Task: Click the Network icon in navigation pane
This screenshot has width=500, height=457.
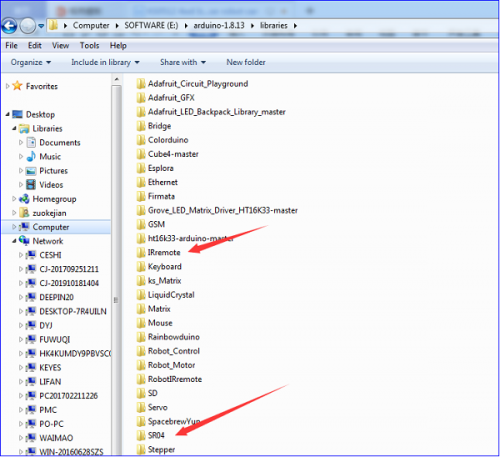Action: pyautogui.click(x=24, y=241)
